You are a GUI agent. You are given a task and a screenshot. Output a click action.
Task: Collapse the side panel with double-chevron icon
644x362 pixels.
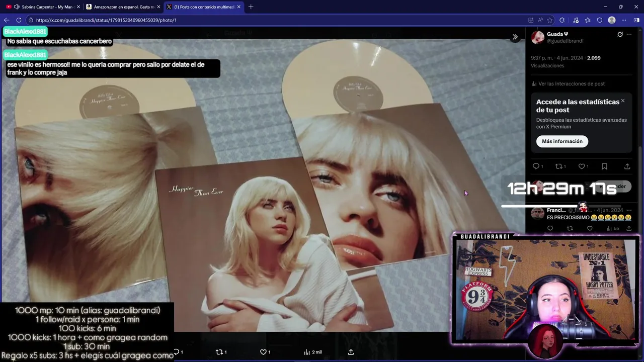515,37
